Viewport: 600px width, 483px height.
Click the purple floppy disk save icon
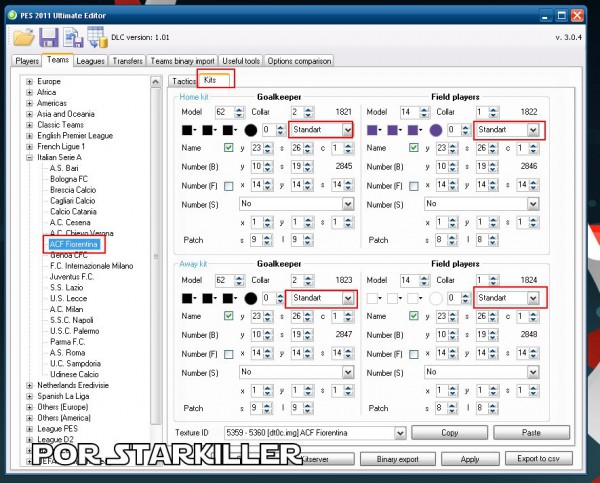pyautogui.click(x=49, y=38)
